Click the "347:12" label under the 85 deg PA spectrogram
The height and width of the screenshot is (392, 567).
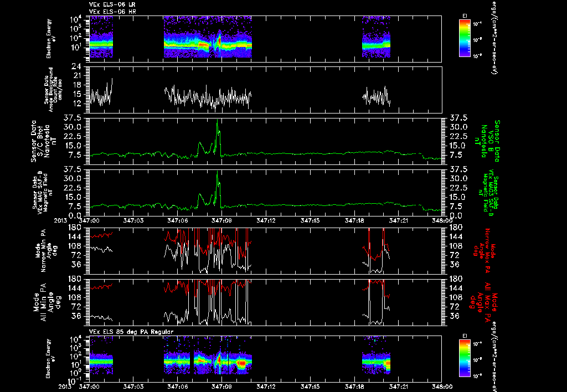pos(266,386)
